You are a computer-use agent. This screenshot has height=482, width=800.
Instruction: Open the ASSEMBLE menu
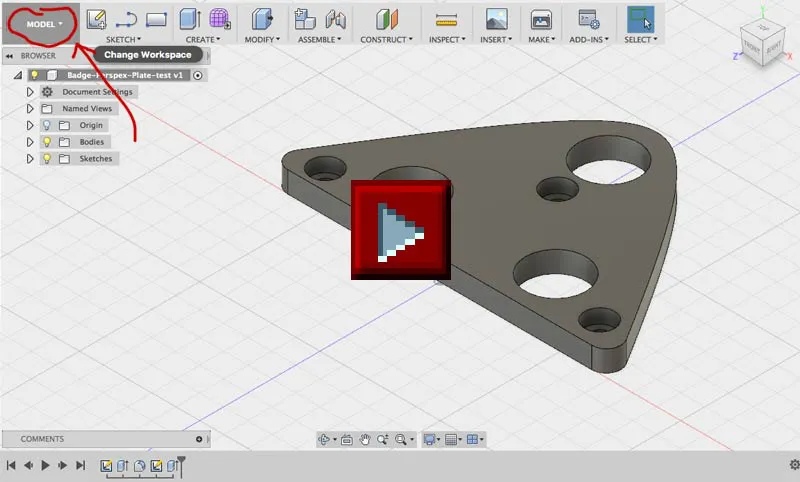[320, 39]
